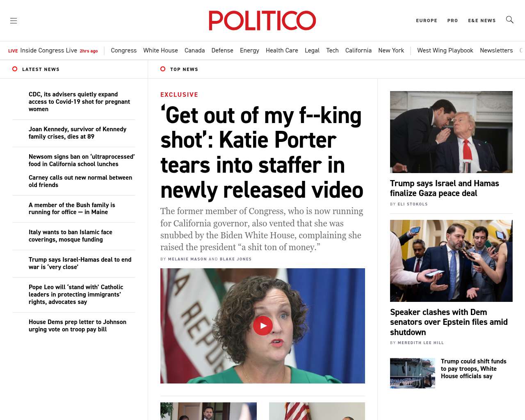Open the E&E News link

click(482, 21)
